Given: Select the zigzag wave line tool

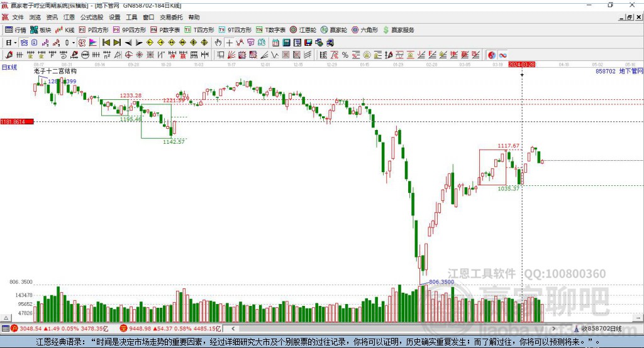Looking at the screenshot, I should point(275,55).
